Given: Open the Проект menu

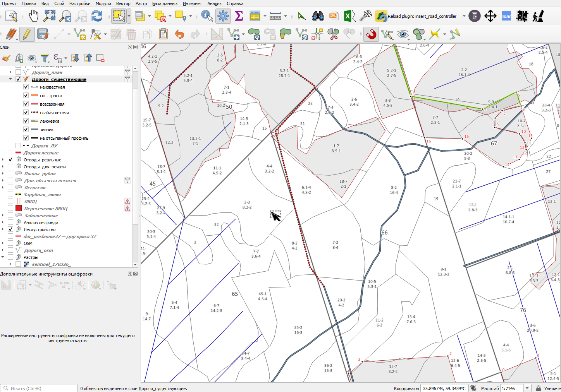Looking at the screenshot, I should tap(9, 3).
